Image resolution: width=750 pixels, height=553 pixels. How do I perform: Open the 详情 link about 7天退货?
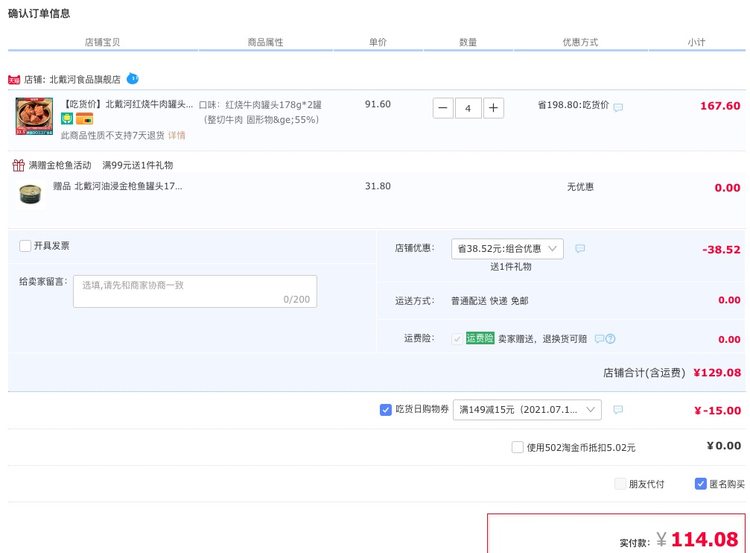click(x=176, y=135)
